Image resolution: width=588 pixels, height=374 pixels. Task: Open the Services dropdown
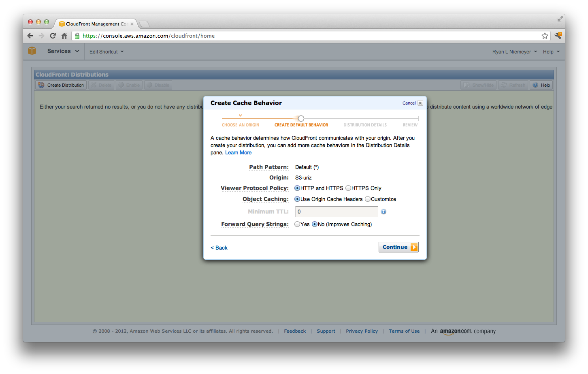click(62, 51)
